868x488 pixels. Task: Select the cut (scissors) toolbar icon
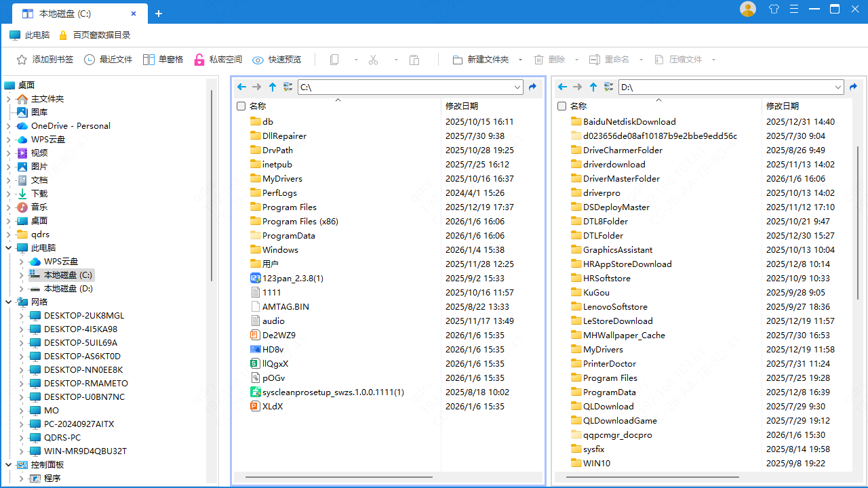(373, 60)
